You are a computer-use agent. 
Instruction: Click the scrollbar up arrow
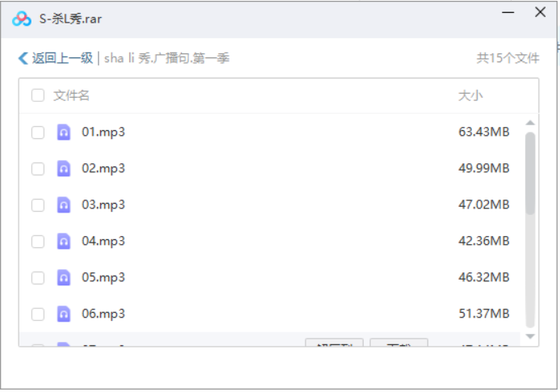530,124
